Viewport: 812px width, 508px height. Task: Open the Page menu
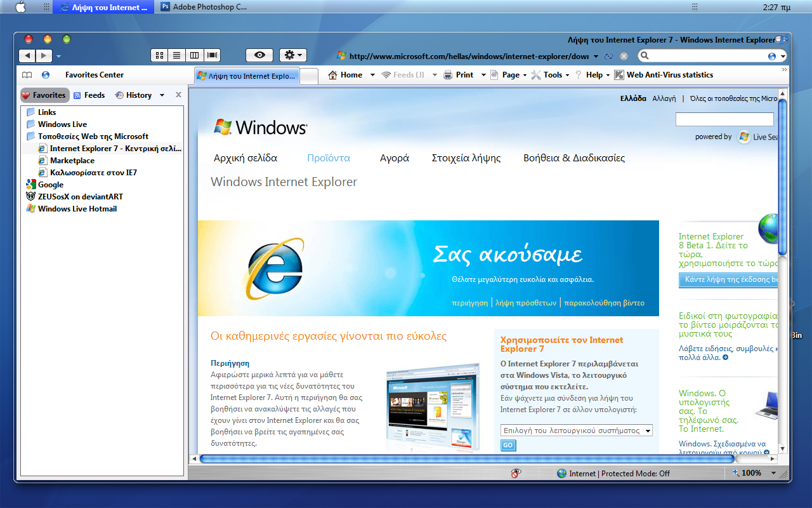[x=509, y=75]
